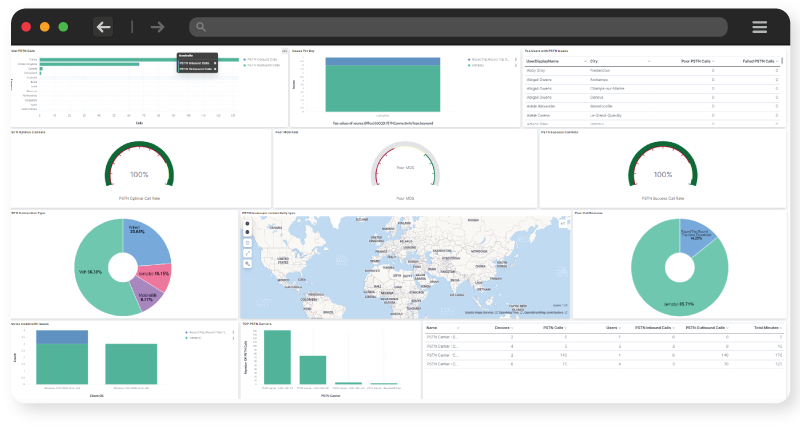This screenshot has height=429, width=800.
Task: Click the Poor MOS gauge
Action: coord(405,164)
